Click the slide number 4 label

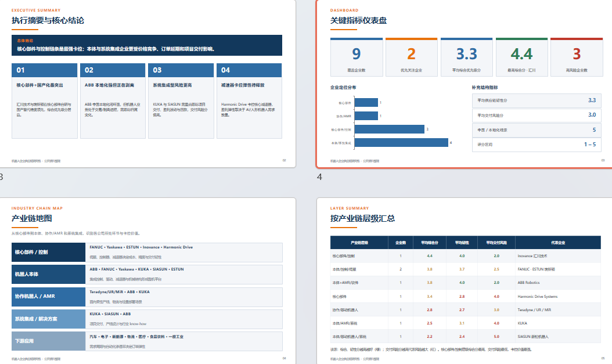(319, 177)
